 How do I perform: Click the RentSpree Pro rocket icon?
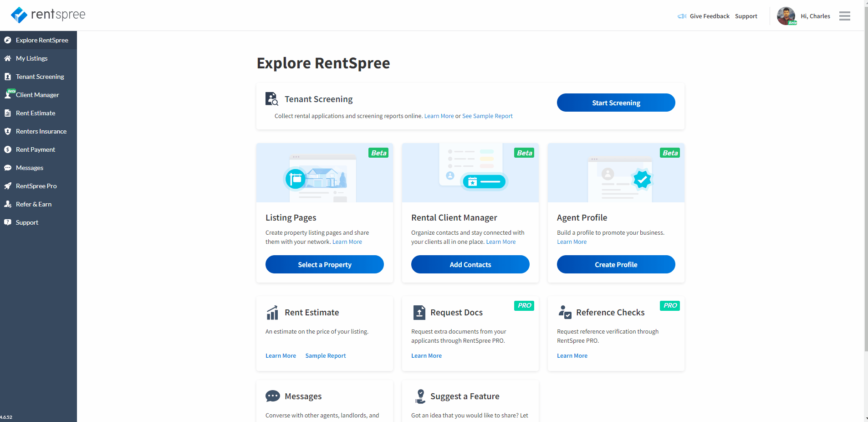8,186
